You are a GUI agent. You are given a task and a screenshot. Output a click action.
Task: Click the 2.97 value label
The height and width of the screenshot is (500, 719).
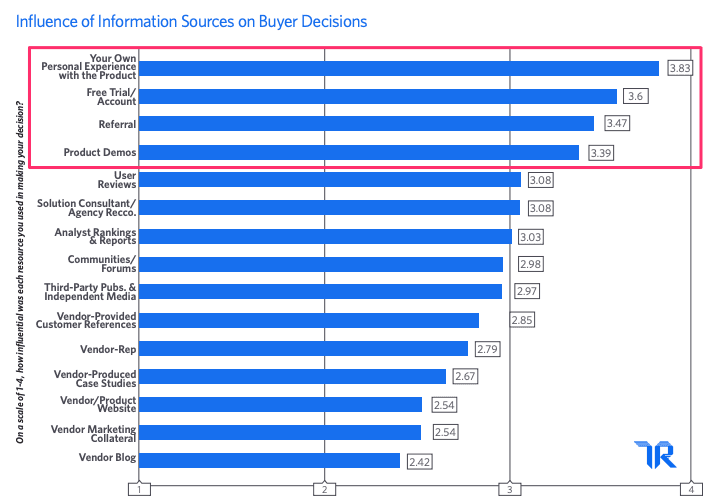[x=526, y=291]
